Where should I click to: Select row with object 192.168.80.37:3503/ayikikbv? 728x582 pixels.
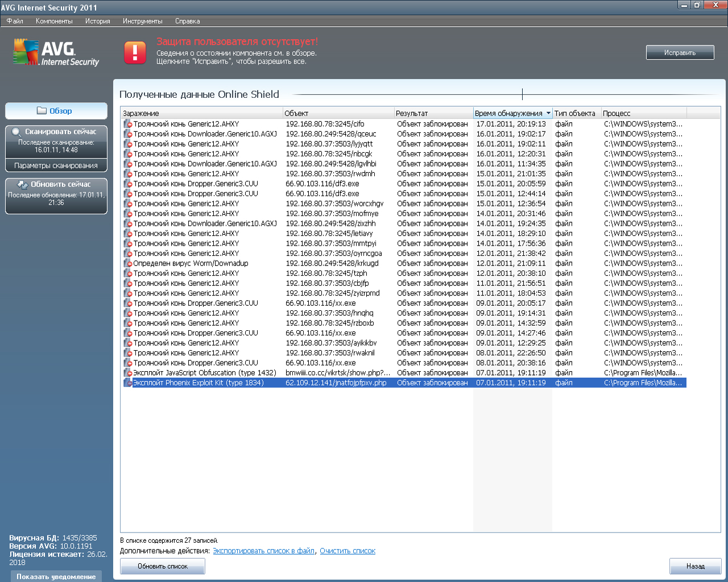[404, 343]
